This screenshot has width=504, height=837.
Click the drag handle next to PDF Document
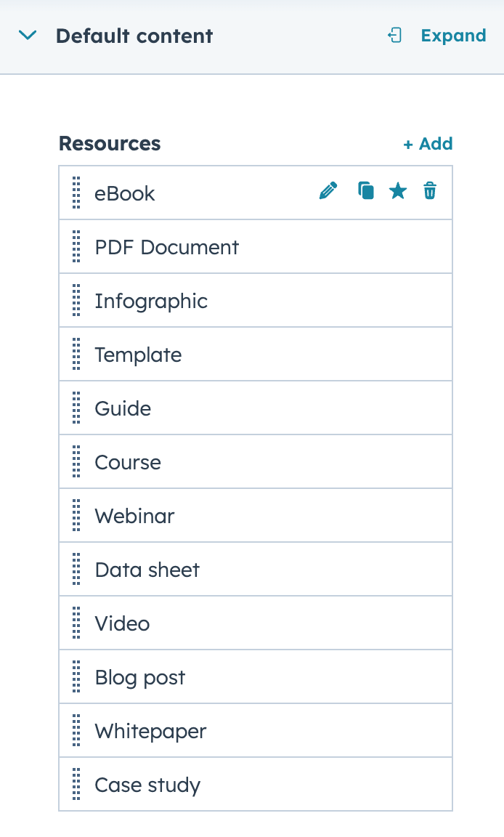[x=76, y=246]
